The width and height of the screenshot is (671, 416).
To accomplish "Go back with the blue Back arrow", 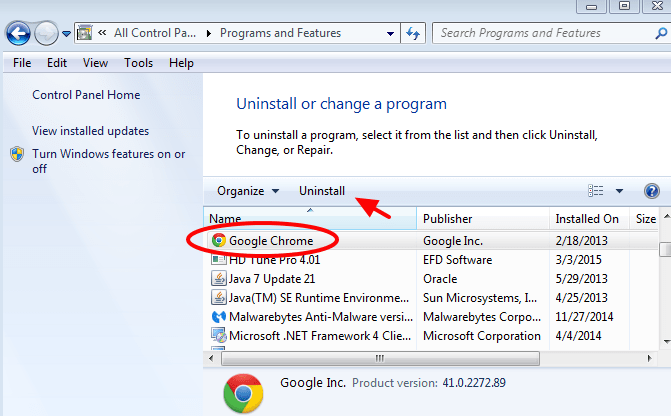I will [x=18, y=33].
